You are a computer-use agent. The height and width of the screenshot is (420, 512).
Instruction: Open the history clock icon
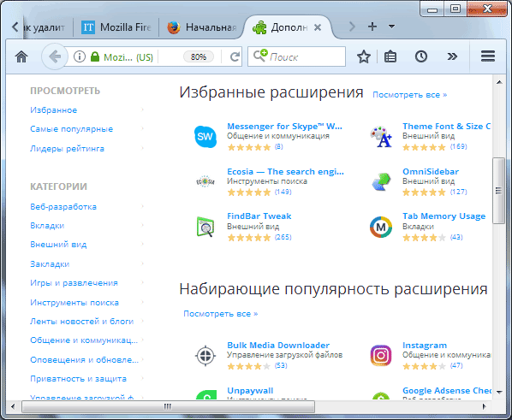pyautogui.click(x=421, y=56)
